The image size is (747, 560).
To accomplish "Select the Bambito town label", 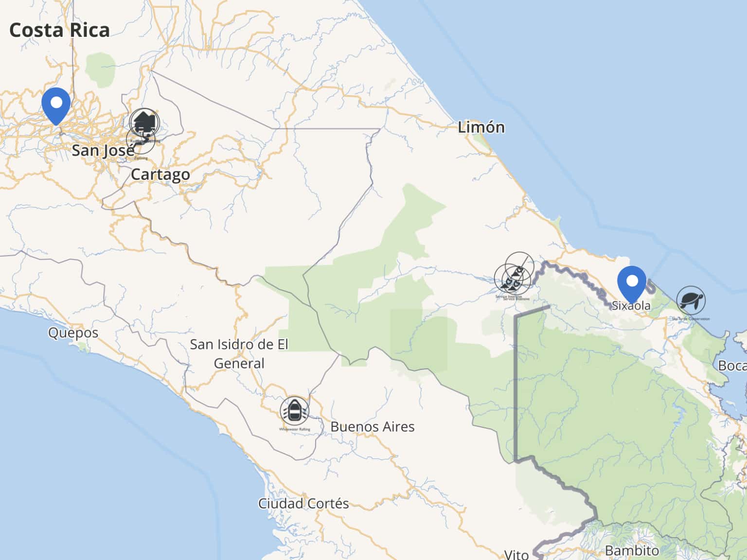I will 632,551.
